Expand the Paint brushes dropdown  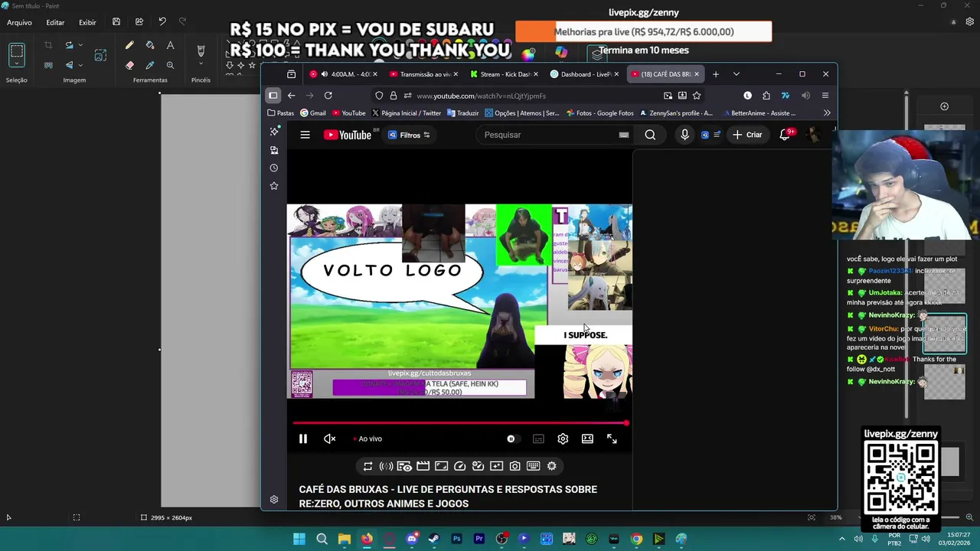click(x=201, y=65)
